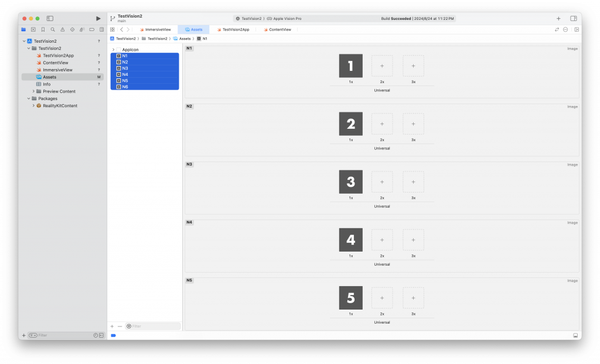The image size is (600, 364).
Task: Switch to the TestVision2App tab
Action: (x=233, y=29)
